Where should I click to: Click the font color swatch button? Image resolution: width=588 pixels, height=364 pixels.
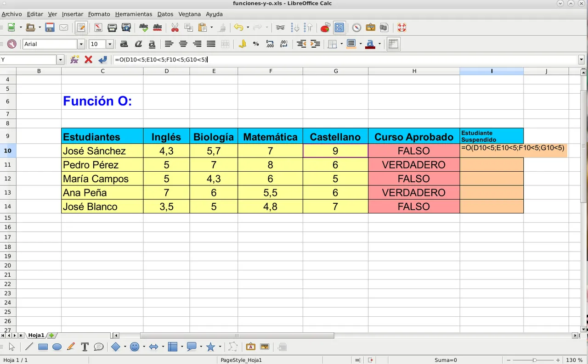[x=370, y=44]
